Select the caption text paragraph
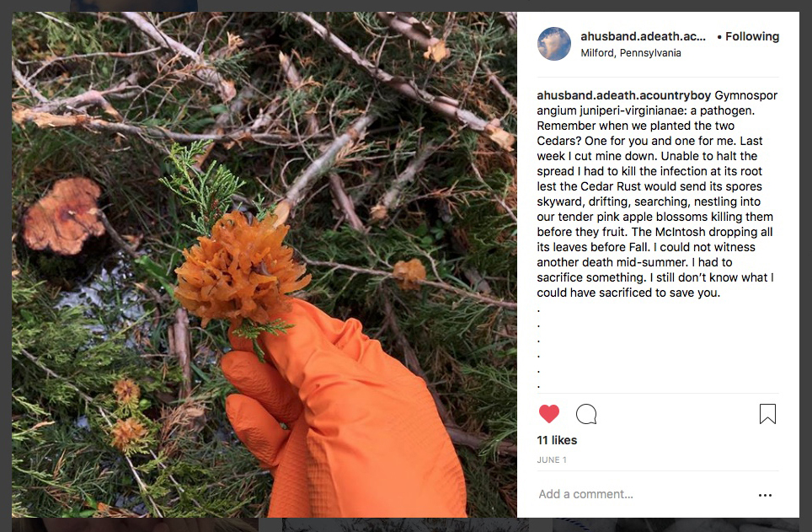Image resolution: width=812 pixels, height=532 pixels. (657, 194)
